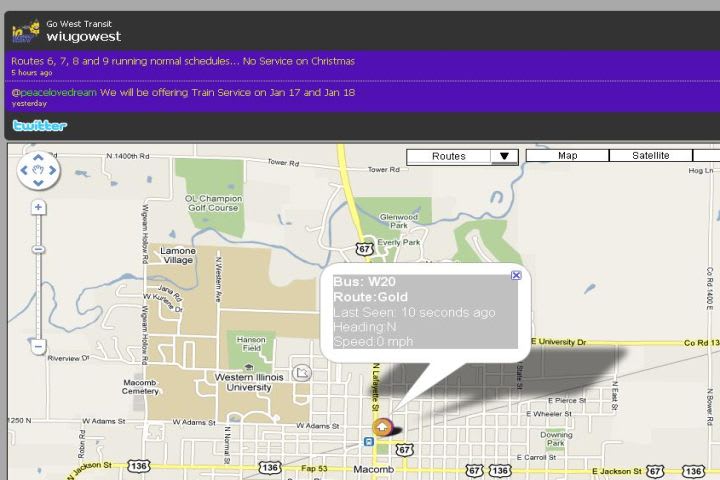Open the wiugowest profile name
Viewport: 720px width, 480px height.
[84, 36]
